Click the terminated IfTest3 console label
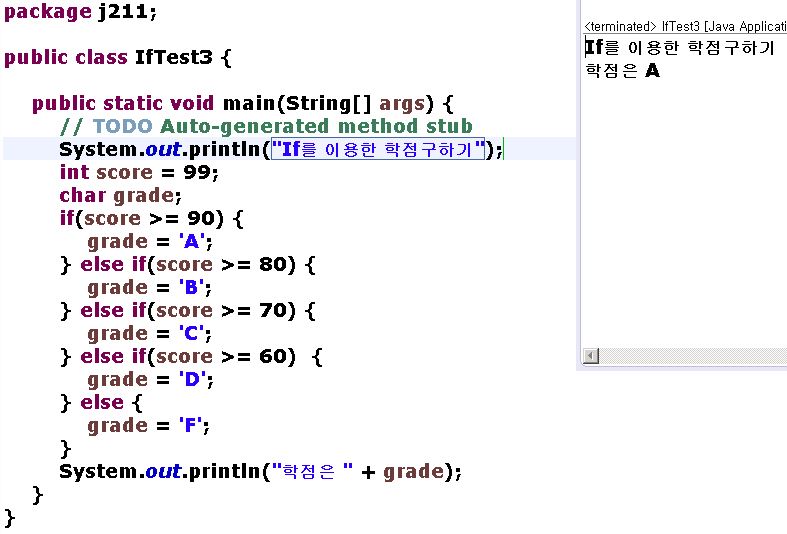The image size is (787, 534). pos(685,26)
